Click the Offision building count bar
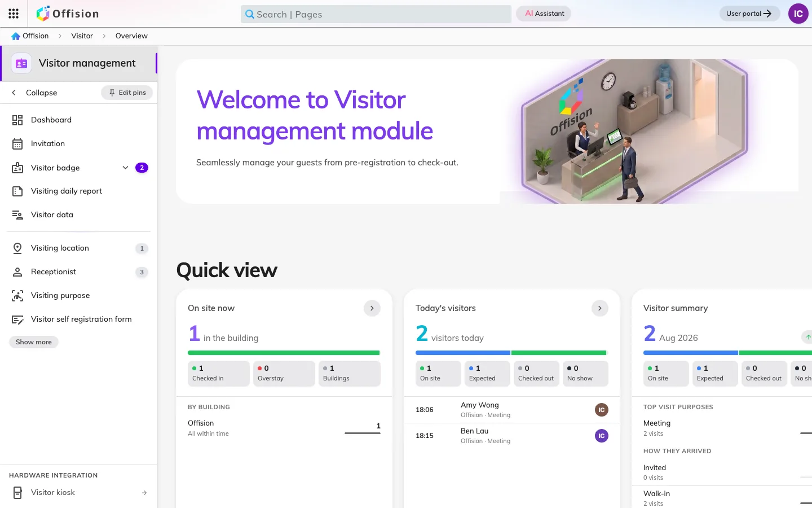Screen dimensions: 812x508 click(363, 433)
